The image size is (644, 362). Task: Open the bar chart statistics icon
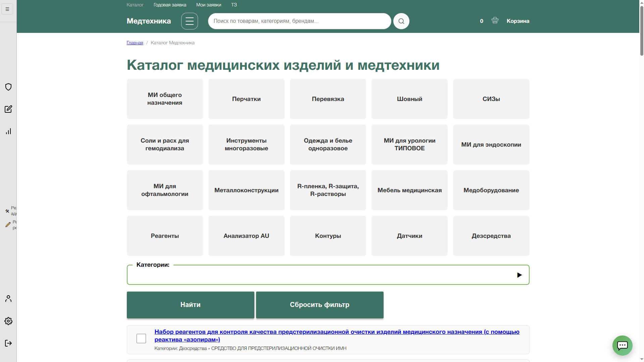[x=8, y=131]
